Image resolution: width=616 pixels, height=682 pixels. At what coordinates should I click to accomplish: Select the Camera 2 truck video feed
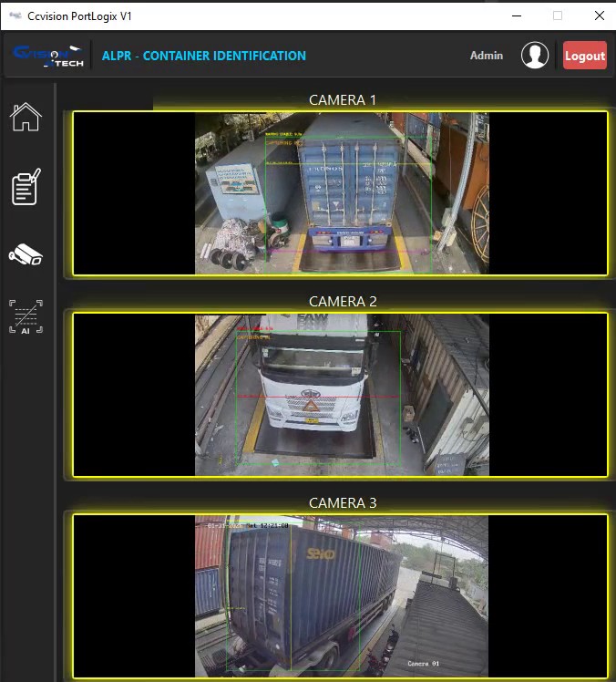(341, 395)
